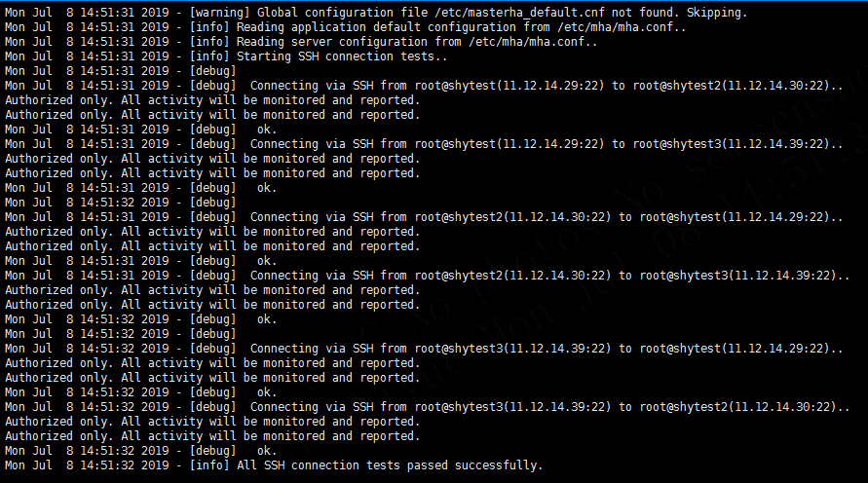Click the 'Starting SSH connection tests' line
Screen dimensions: 868x483
click(226, 56)
